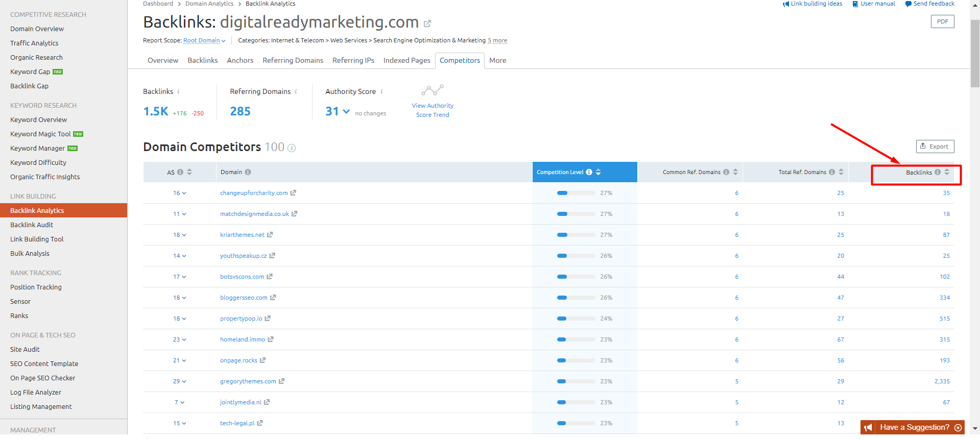The image size is (980, 439).
Task: Click the Export button
Action: (935, 147)
